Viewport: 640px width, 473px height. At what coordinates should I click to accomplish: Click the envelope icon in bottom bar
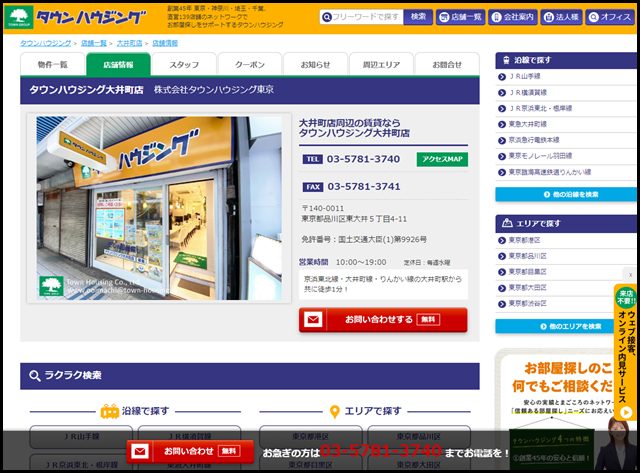(x=140, y=451)
